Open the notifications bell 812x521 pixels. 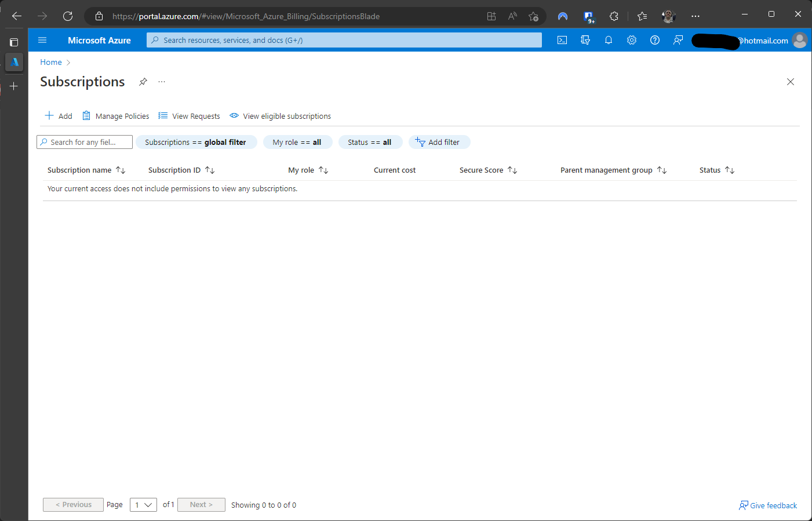click(x=609, y=40)
